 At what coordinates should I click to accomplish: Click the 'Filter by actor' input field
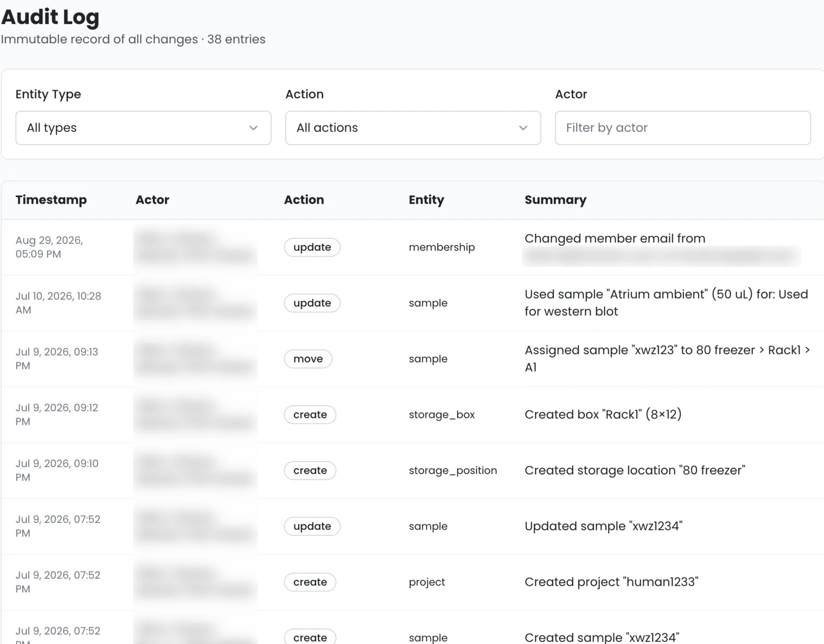683,128
